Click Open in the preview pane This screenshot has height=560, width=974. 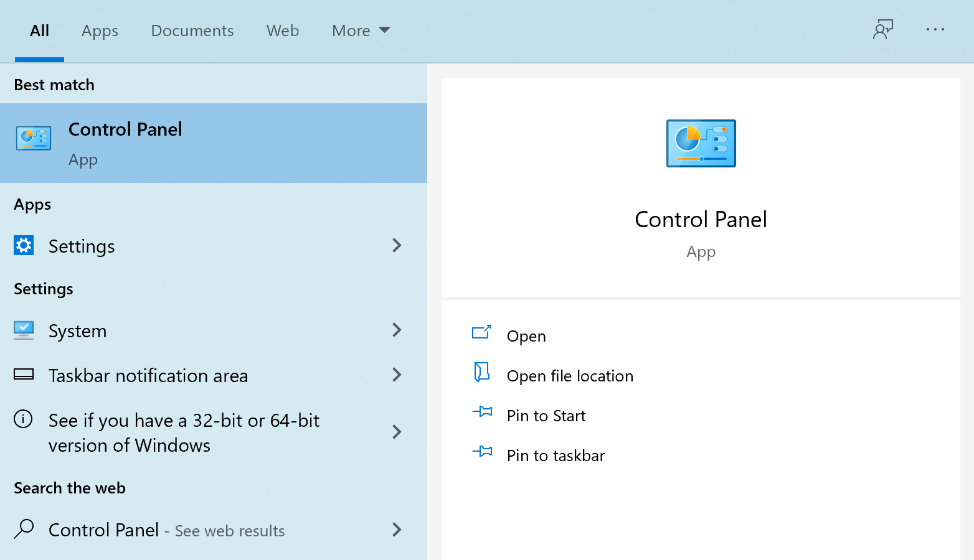click(526, 336)
